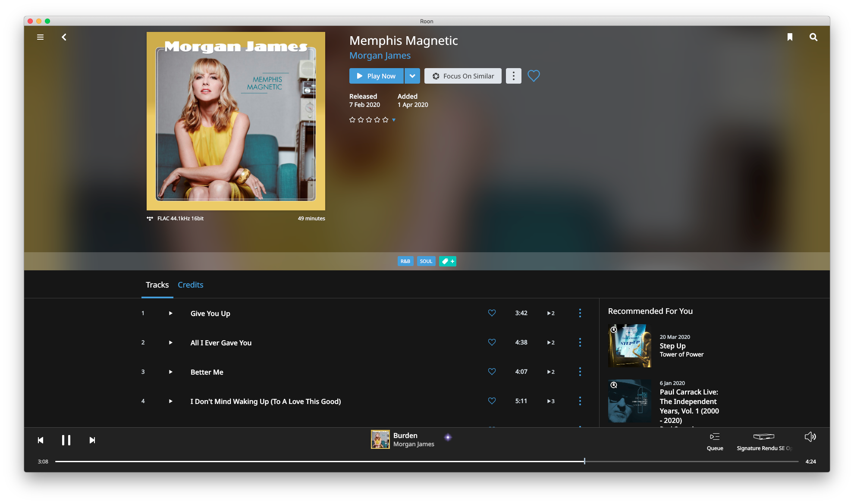854x504 pixels.
Task: Open now playing album art thumbnail
Action: (x=380, y=439)
